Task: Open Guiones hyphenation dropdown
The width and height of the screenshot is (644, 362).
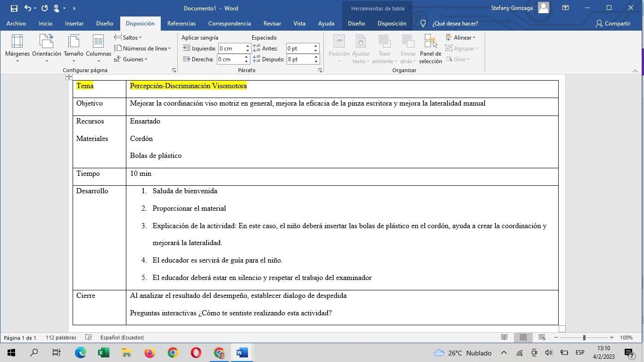Action: (x=131, y=59)
